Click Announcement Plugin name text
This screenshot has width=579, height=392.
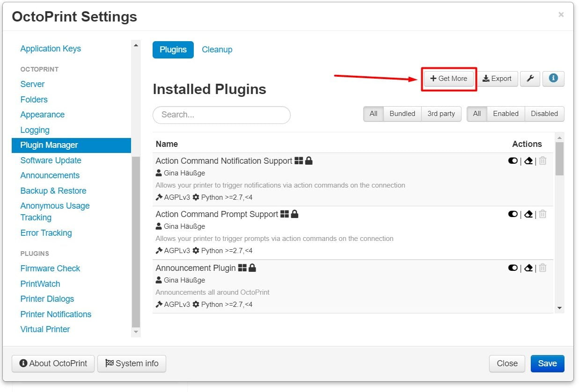pos(196,268)
